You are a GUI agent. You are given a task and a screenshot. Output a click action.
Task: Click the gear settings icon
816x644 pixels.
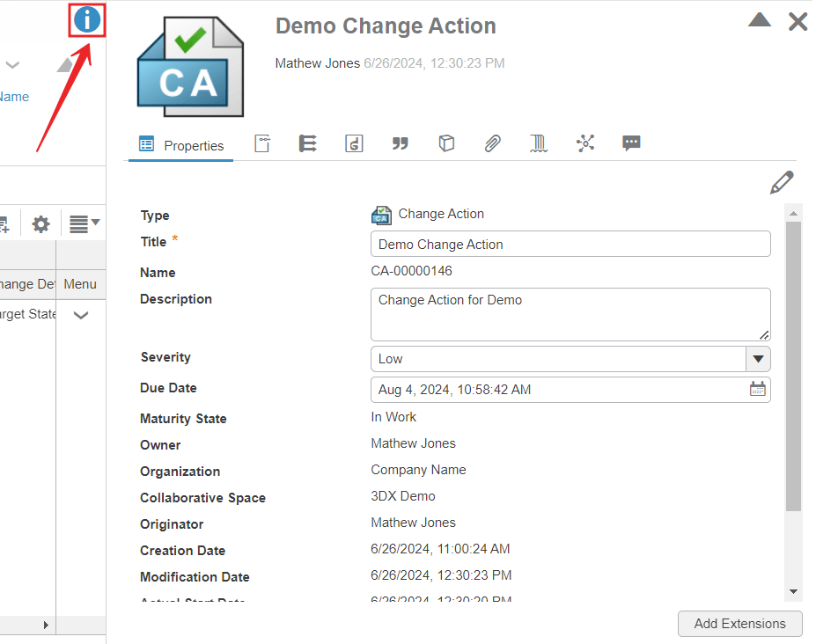pos(40,224)
